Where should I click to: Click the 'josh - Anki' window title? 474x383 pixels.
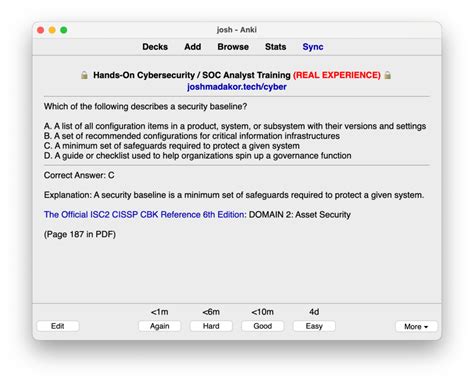click(237, 30)
